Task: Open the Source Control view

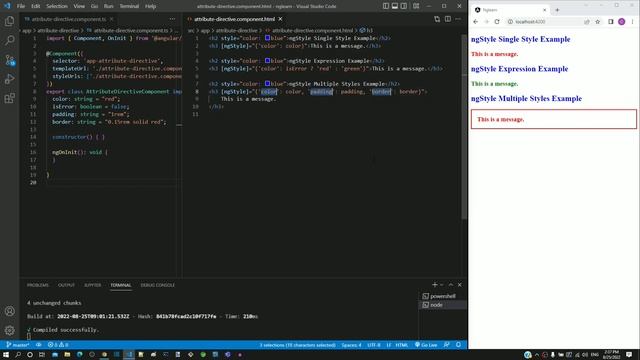Action: 9,60
